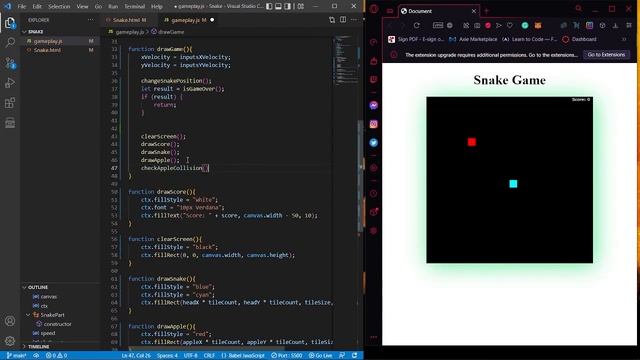Change UTF-8 encoding in status bar
The height and width of the screenshot is (360, 640).
191,356
